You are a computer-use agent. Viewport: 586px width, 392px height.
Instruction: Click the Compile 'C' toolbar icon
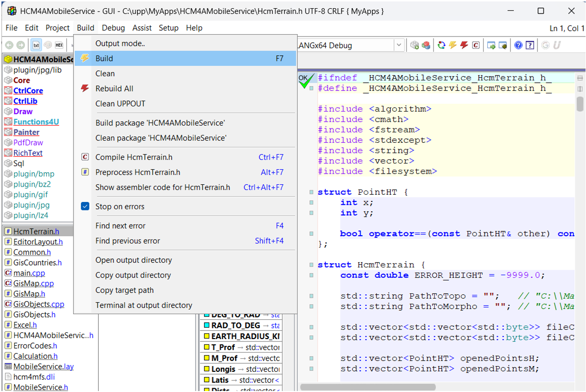pyautogui.click(x=476, y=44)
